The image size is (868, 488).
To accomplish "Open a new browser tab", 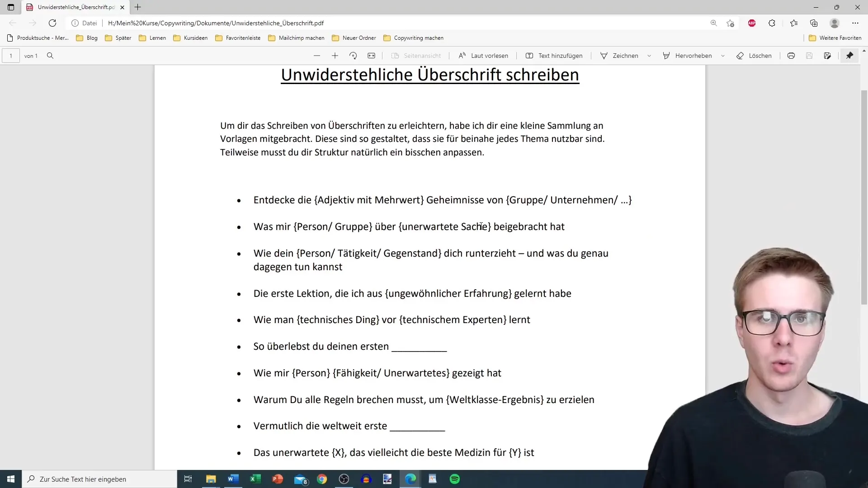I will [x=138, y=7].
